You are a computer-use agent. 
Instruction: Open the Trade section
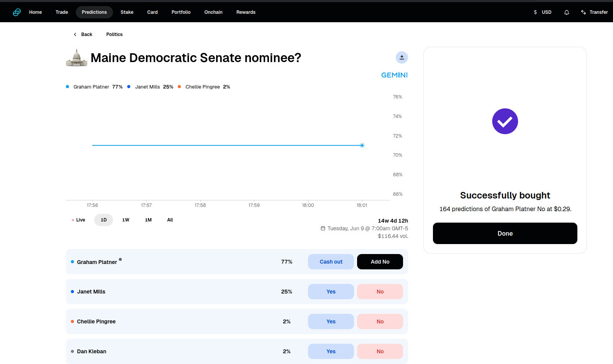pos(62,12)
